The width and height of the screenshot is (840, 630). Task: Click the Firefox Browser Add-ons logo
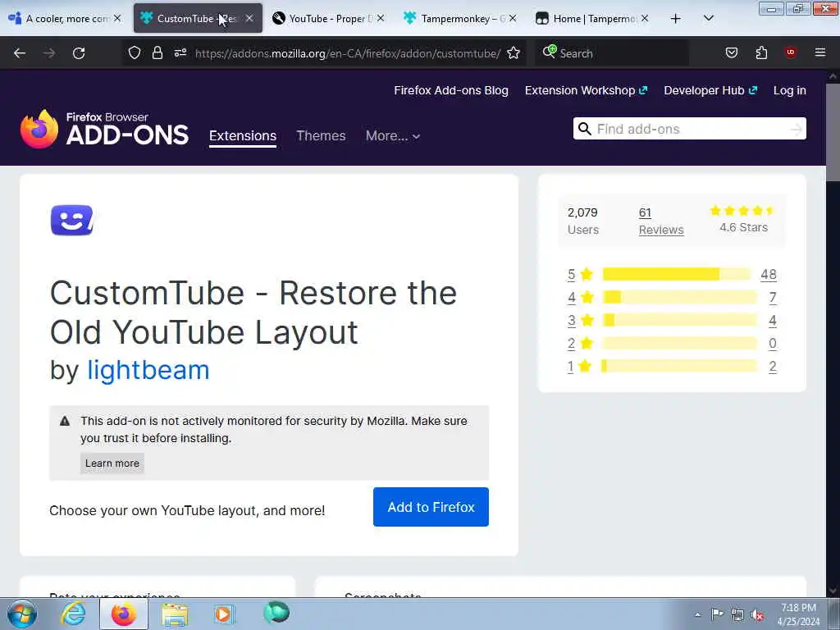click(104, 129)
